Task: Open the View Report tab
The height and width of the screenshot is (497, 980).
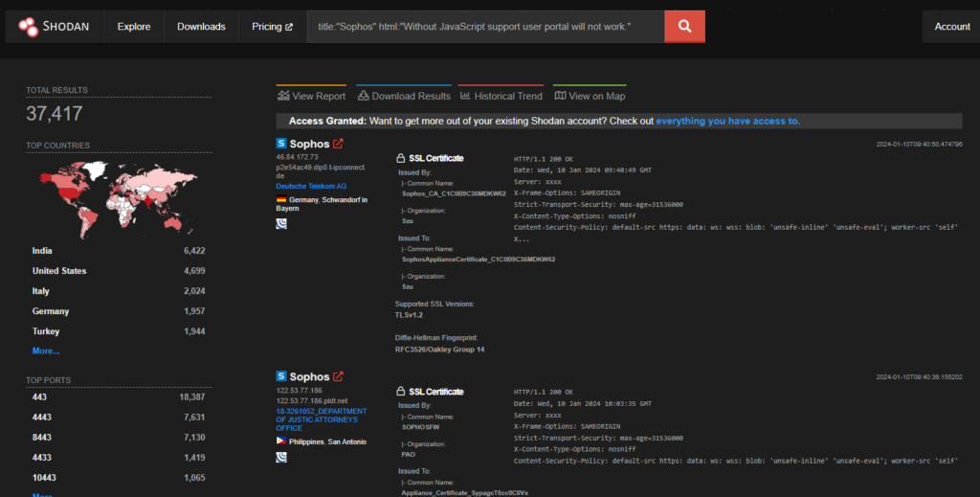Action: click(x=311, y=95)
